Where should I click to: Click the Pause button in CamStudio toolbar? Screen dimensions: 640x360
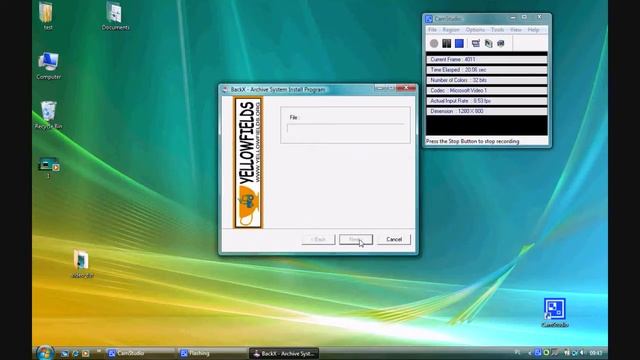[x=447, y=43]
